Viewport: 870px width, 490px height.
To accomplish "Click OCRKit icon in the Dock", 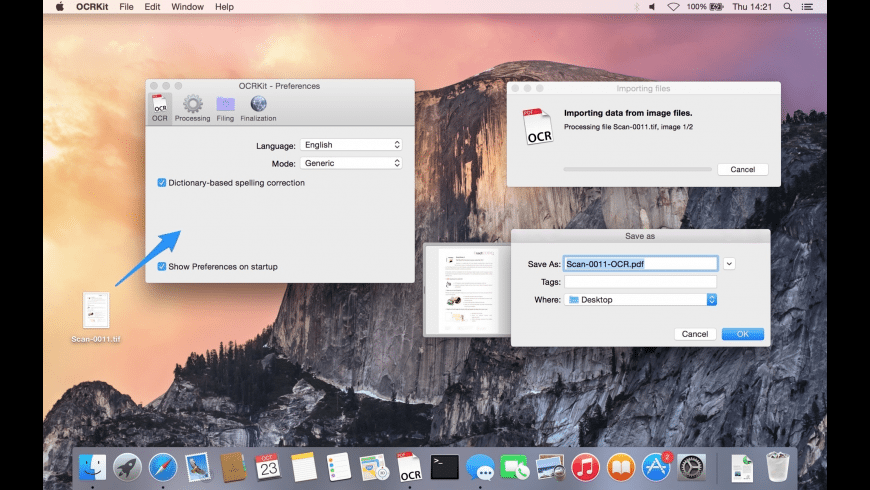I will click(409, 467).
